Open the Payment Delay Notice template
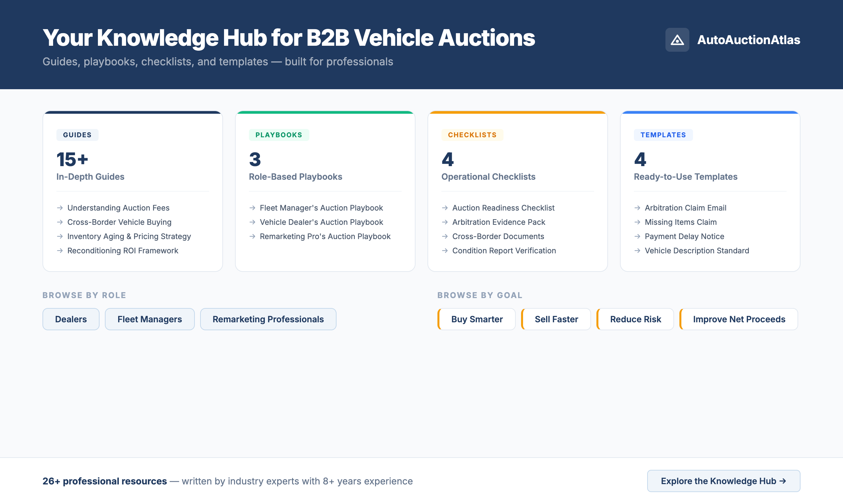The image size is (843, 504). (684, 236)
